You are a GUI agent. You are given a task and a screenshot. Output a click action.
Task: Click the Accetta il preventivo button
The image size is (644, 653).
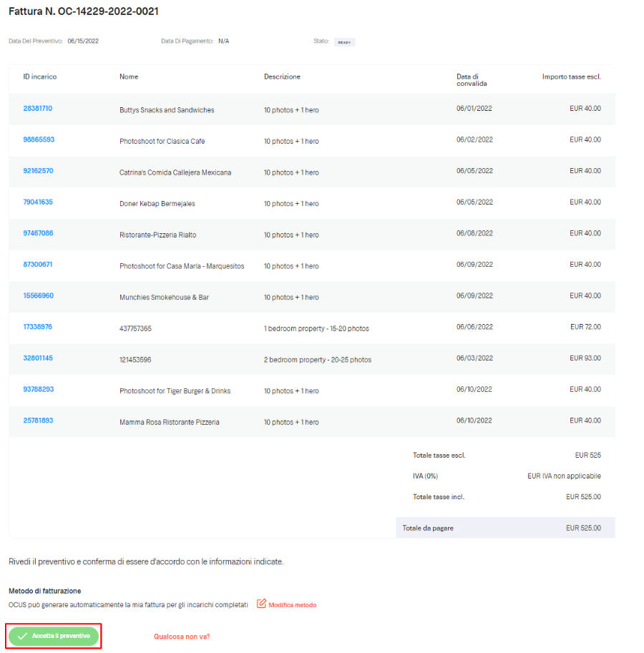point(54,636)
